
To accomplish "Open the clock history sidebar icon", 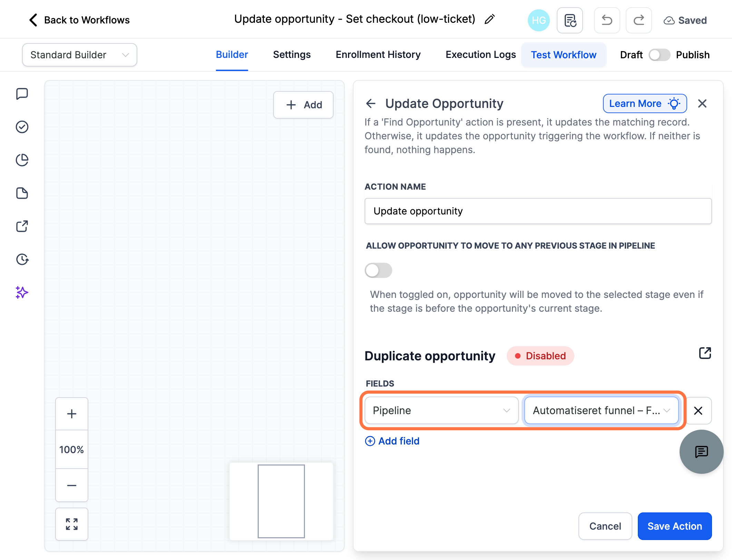I will pos(22,259).
